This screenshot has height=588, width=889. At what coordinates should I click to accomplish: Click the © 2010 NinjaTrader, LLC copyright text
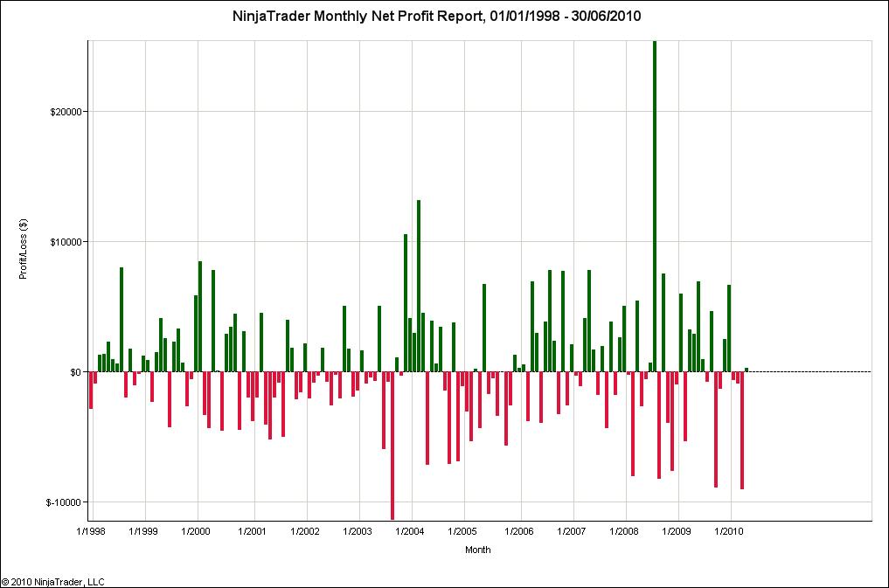(52, 582)
